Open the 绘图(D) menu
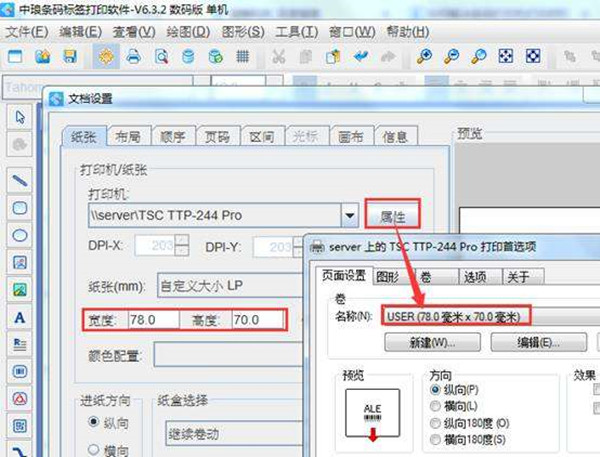 [x=187, y=31]
